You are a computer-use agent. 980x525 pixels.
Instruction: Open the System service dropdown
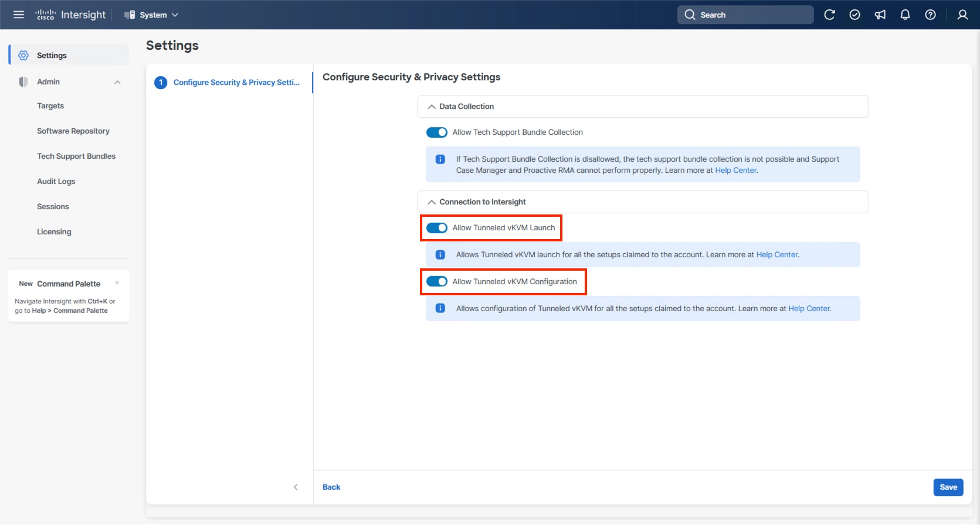click(x=151, y=15)
